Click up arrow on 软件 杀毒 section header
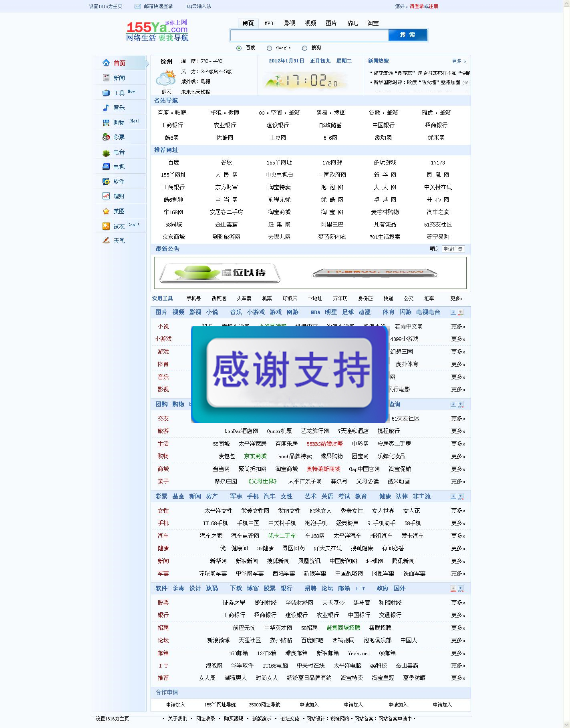Viewport: 570px width, 728px height. (461, 588)
